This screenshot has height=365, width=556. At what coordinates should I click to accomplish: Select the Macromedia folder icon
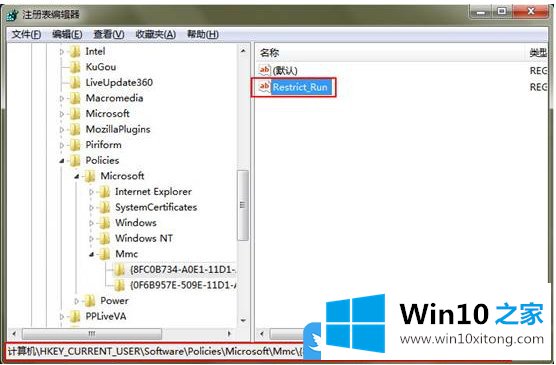75,98
